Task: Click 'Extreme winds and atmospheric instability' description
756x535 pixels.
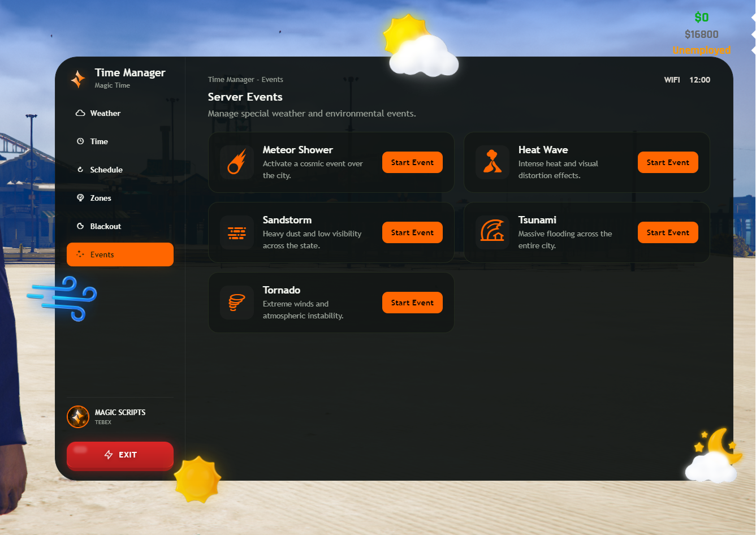Action: (x=303, y=310)
